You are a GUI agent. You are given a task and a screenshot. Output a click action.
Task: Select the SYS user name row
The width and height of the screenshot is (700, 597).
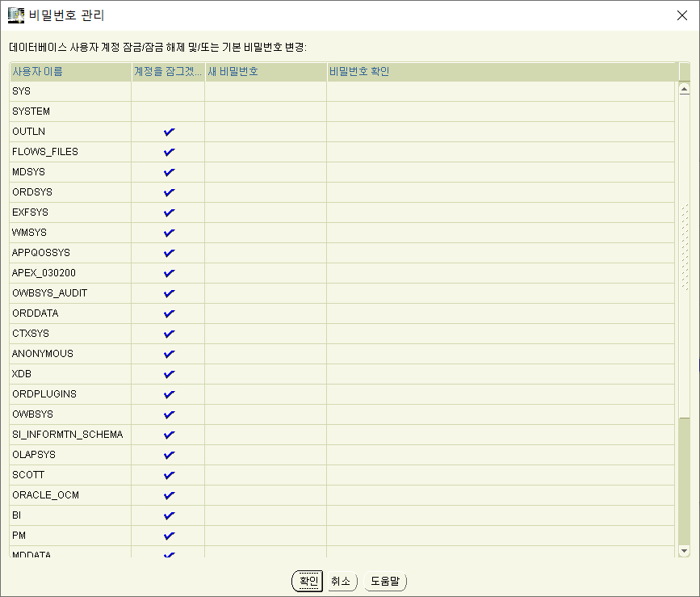(x=70, y=91)
